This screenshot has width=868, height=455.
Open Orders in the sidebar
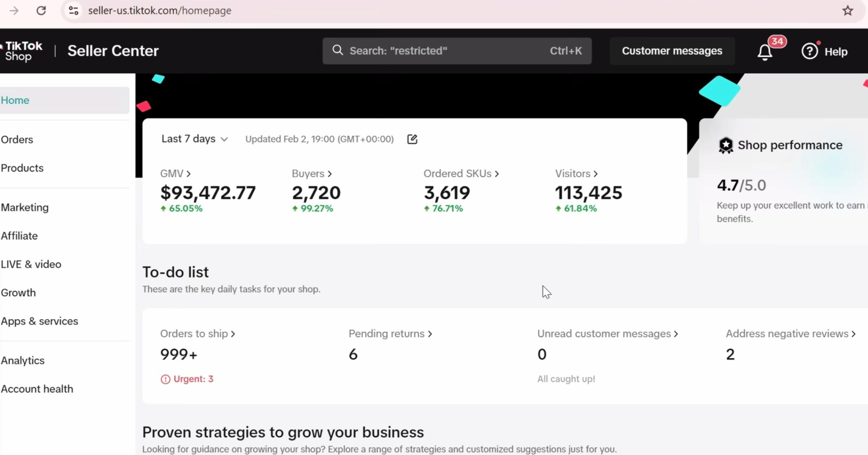click(x=17, y=140)
